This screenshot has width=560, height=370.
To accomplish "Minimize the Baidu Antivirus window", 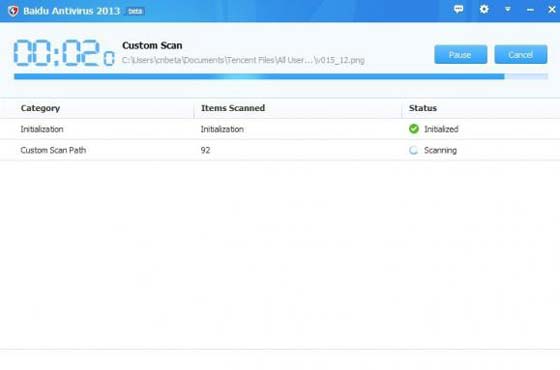I will pos(530,10).
